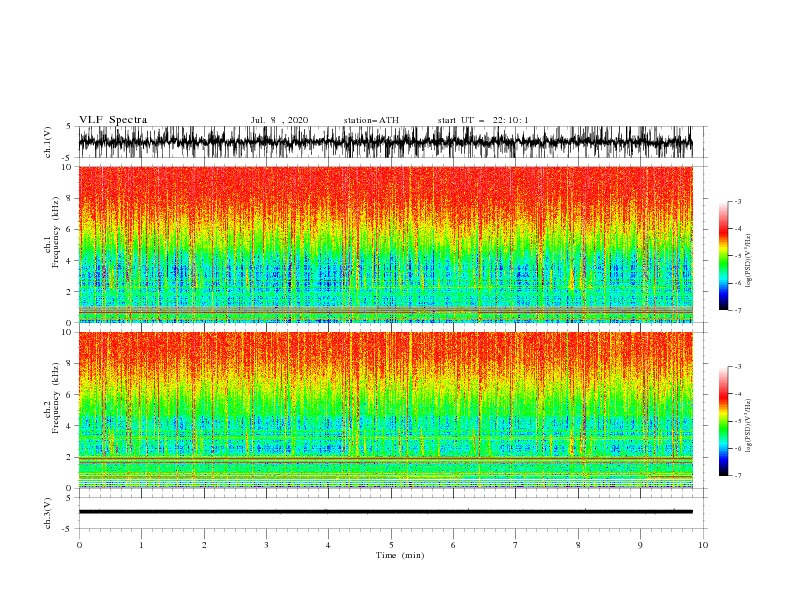This screenshot has width=792, height=612.
Task: Click the "log(PSD)(V²/Hz)" label of ch.1 colorbar
Action: tap(749, 261)
